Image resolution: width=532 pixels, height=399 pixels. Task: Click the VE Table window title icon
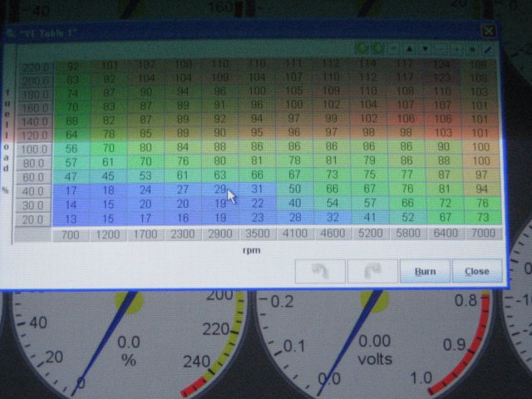click(11, 32)
